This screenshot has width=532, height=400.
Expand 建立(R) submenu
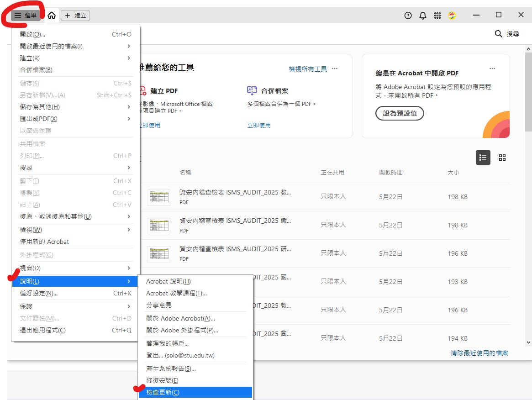(x=75, y=58)
